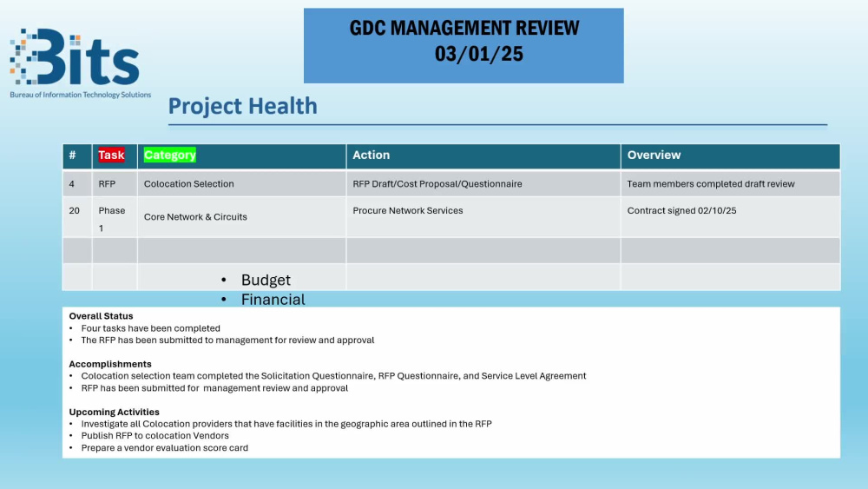This screenshot has width=868, height=489.
Task: Click the Overview column header
Action: 730,155
